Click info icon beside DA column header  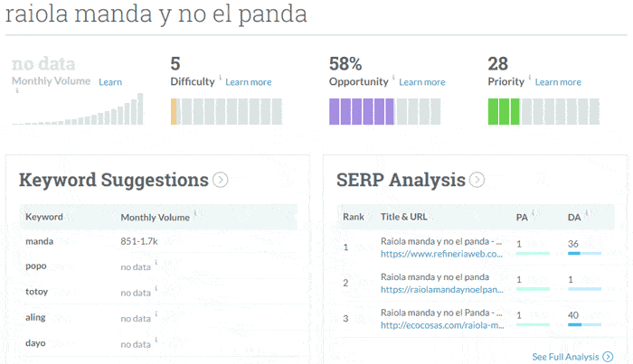(587, 212)
